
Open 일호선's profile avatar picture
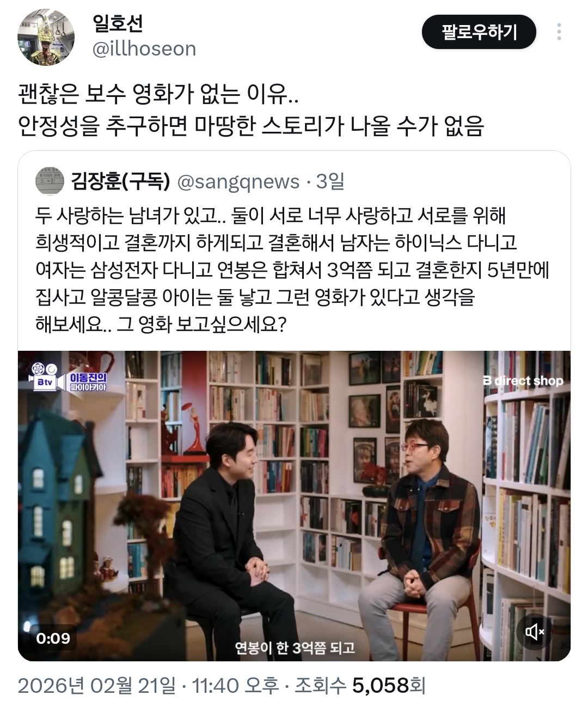pos(46,37)
